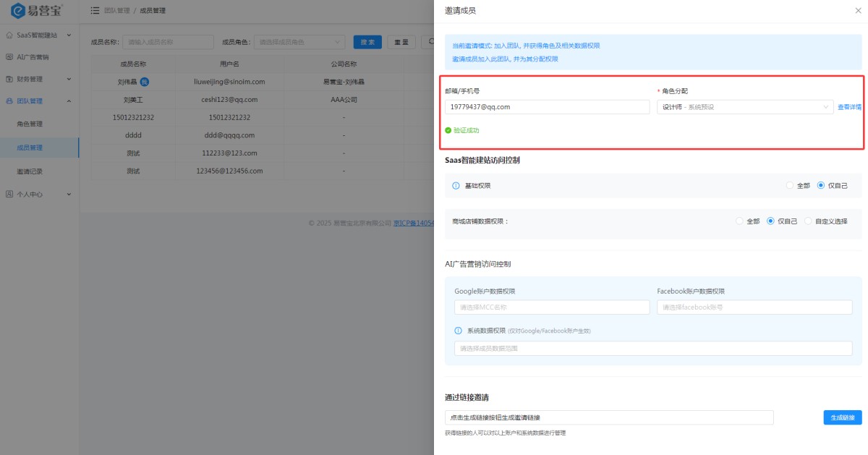Click the people icon beside 团队管理

[x=9, y=101]
